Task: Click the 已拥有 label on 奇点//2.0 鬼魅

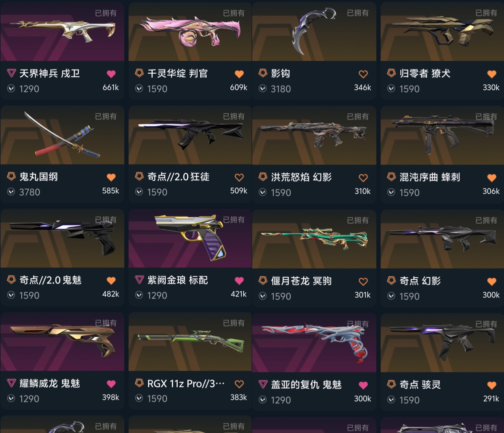Action: [x=106, y=220]
